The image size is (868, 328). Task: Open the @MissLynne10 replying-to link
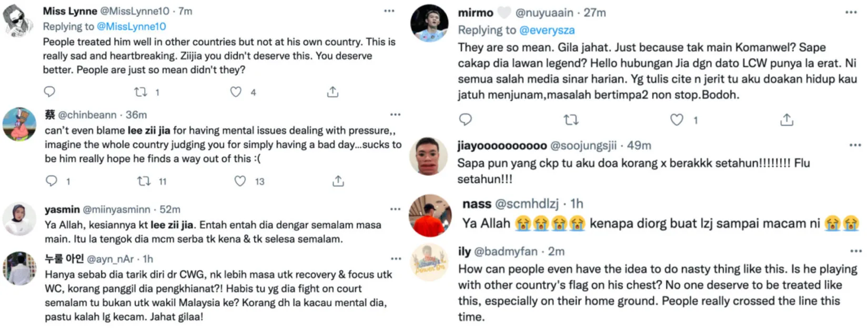tap(132, 26)
